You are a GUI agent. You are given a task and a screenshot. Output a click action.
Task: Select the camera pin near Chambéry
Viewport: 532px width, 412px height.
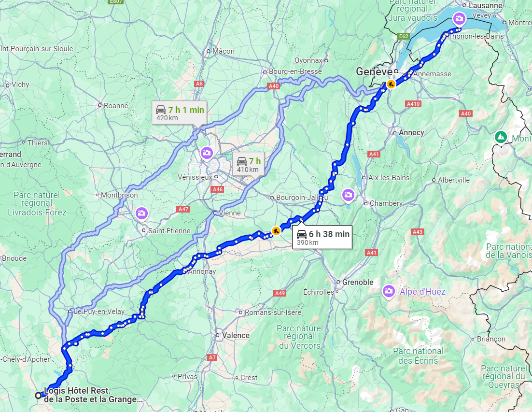348,195
